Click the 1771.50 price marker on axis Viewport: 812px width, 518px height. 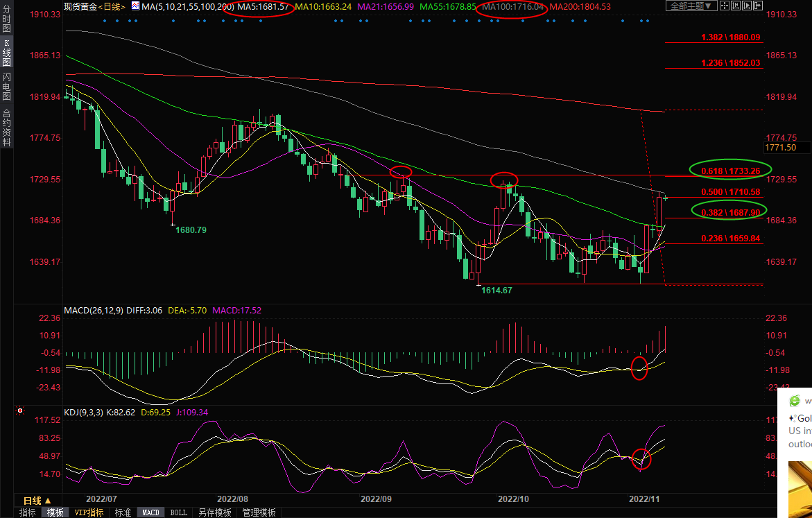click(781, 148)
